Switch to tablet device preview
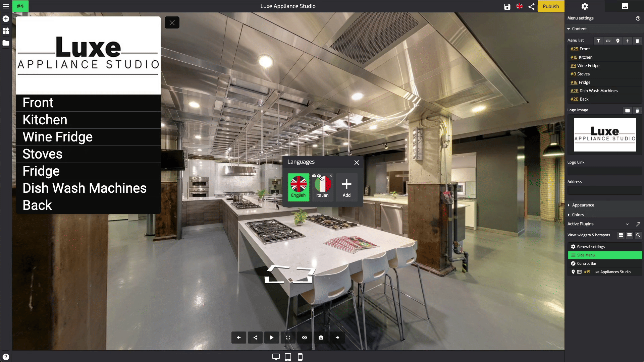The height and width of the screenshot is (362, 644). pyautogui.click(x=288, y=357)
